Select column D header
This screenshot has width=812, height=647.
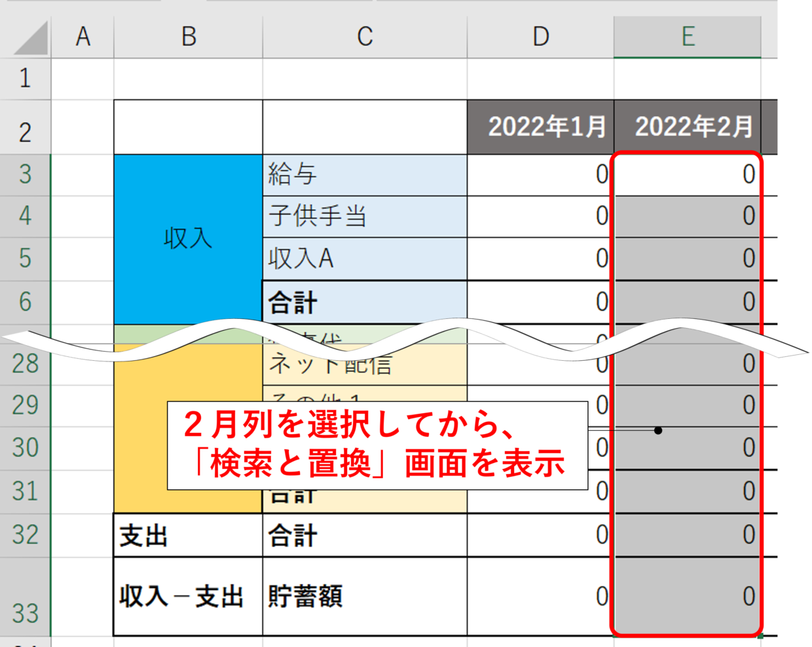pyautogui.click(x=540, y=37)
